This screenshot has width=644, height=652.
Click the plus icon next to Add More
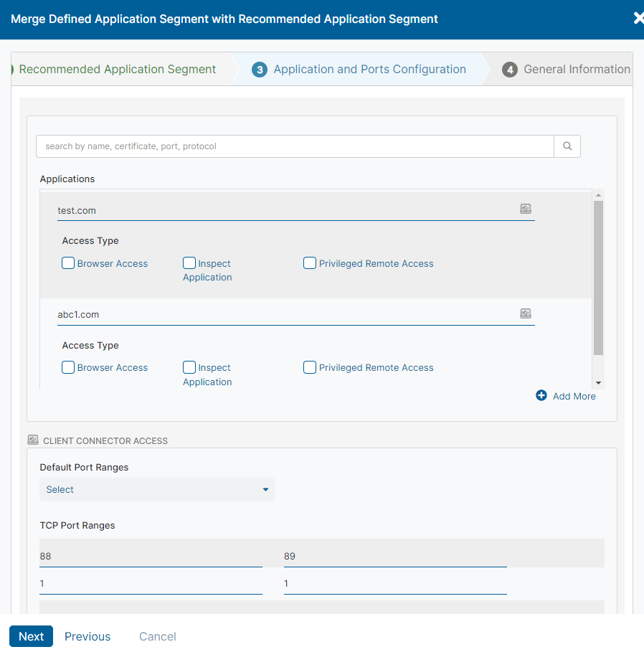[541, 395]
